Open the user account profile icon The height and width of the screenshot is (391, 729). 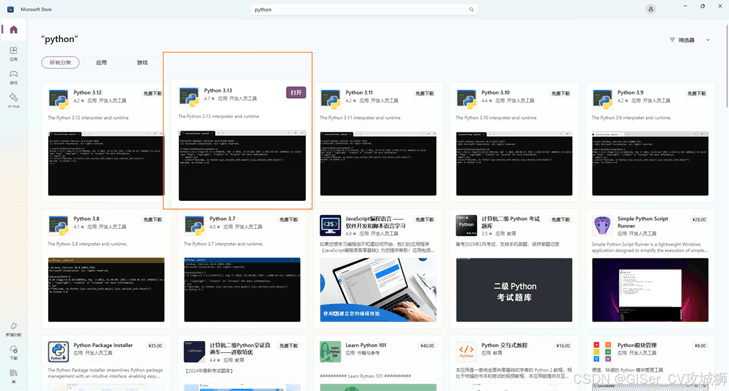point(650,9)
